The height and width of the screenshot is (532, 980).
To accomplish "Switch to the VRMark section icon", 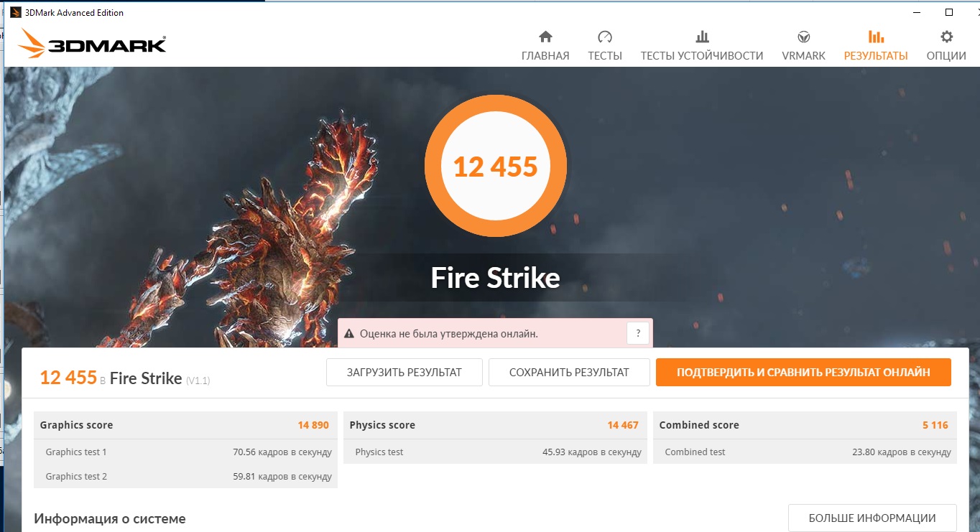I will click(x=803, y=37).
